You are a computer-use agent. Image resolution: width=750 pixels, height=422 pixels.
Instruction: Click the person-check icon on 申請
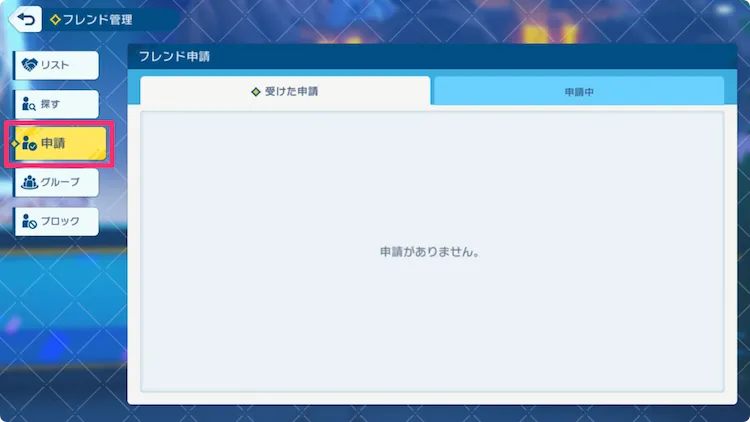29,144
